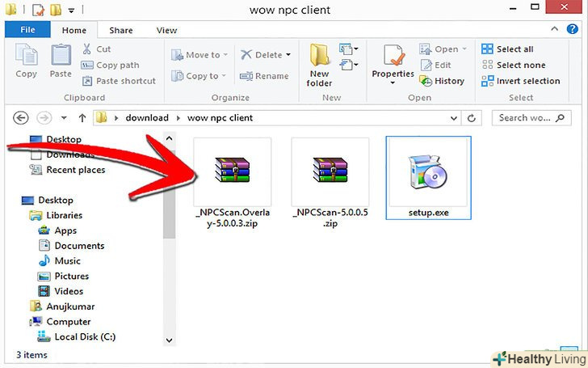The width and height of the screenshot is (588, 368).
Task: Click Edit in the ribbon
Action: (x=435, y=65)
